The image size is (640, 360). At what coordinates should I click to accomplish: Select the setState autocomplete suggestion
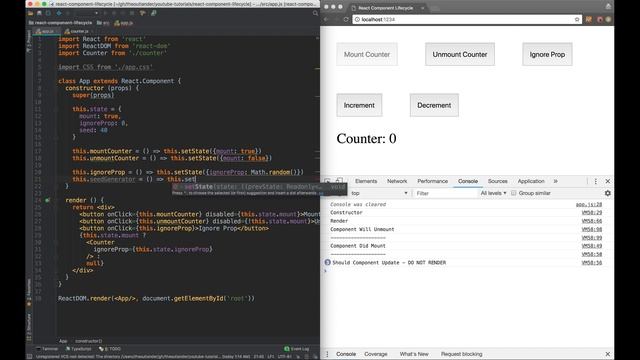(259, 187)
